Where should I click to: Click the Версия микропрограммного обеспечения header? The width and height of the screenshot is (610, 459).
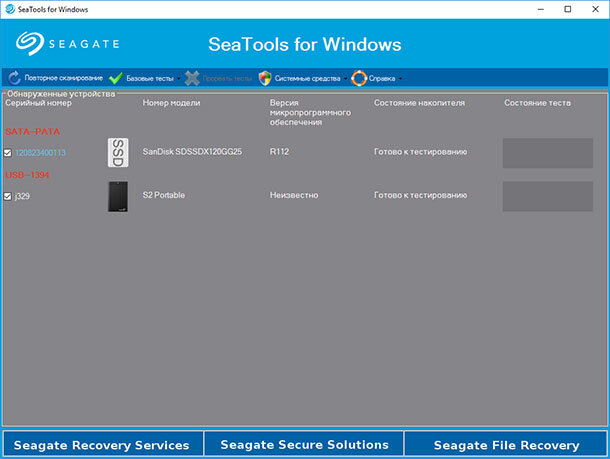click(310, 112)
